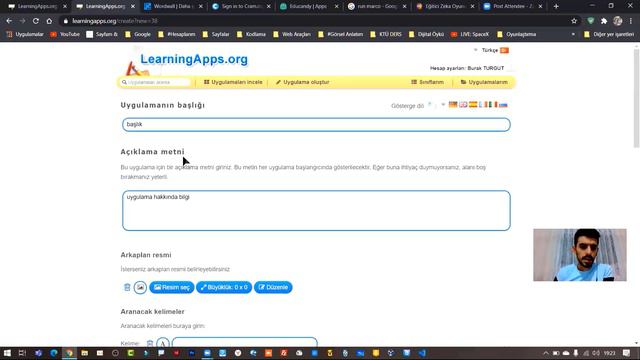
Task: Switch to the Educandy browser tab
Action: (309, 7)
